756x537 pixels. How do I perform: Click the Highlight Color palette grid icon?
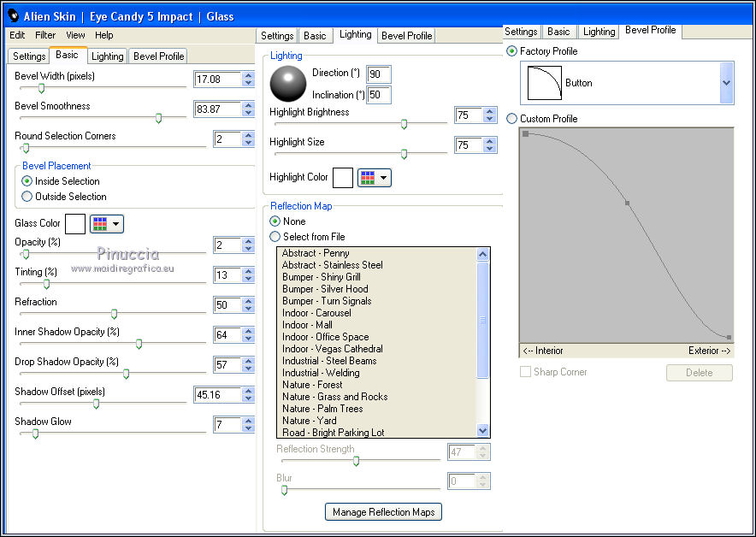pyautogui.click(x=366, y=178)
